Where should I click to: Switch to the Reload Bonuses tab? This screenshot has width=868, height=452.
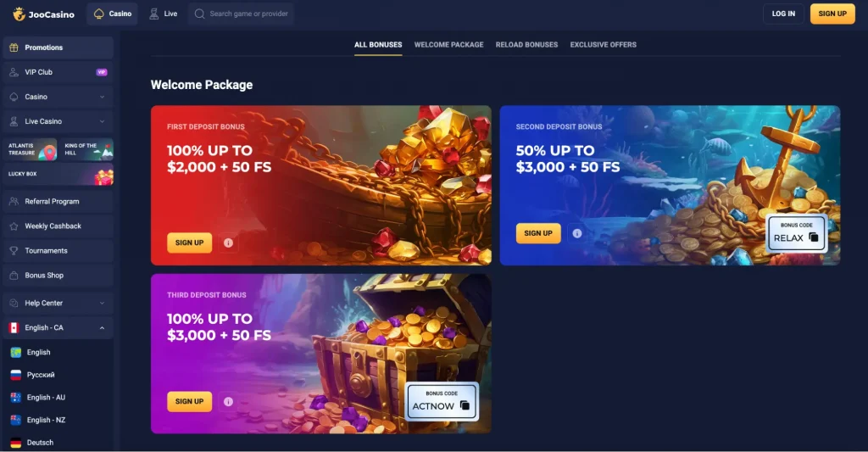[x=526, y=45]
